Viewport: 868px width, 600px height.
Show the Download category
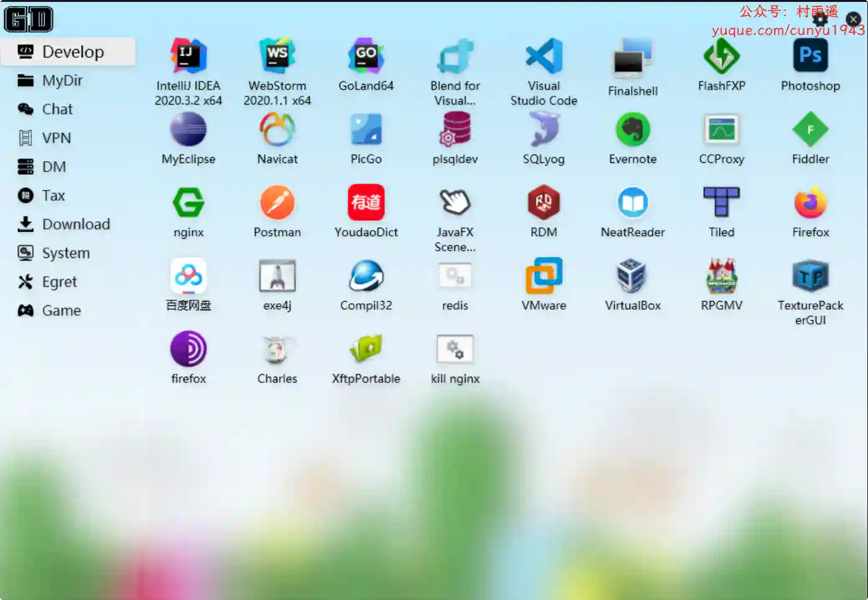click(x=68, y=224)
